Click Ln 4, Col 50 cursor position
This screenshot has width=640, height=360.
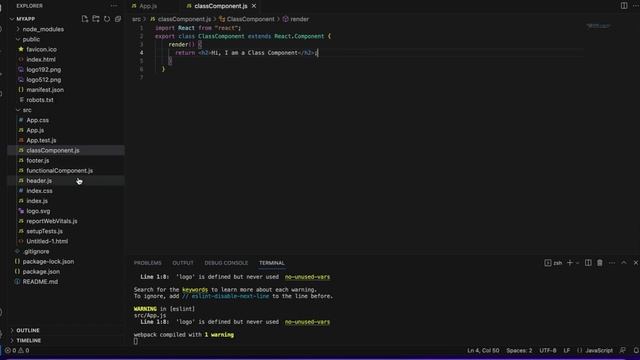(483, 350)
